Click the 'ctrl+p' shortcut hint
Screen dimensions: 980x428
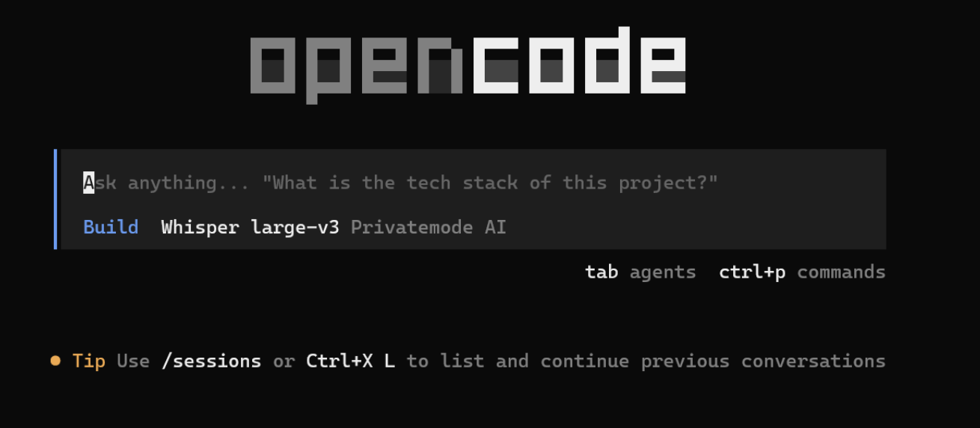(x=752, y=272)
